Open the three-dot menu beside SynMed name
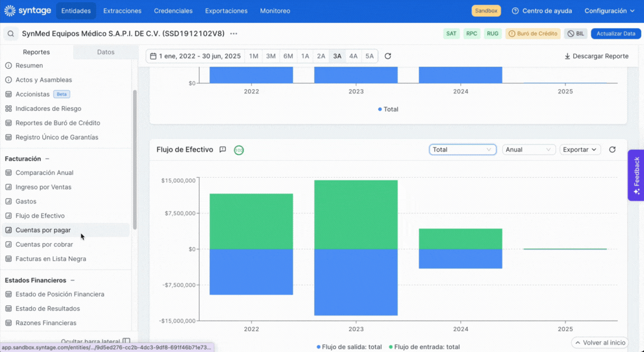 [x=234, y=34]
